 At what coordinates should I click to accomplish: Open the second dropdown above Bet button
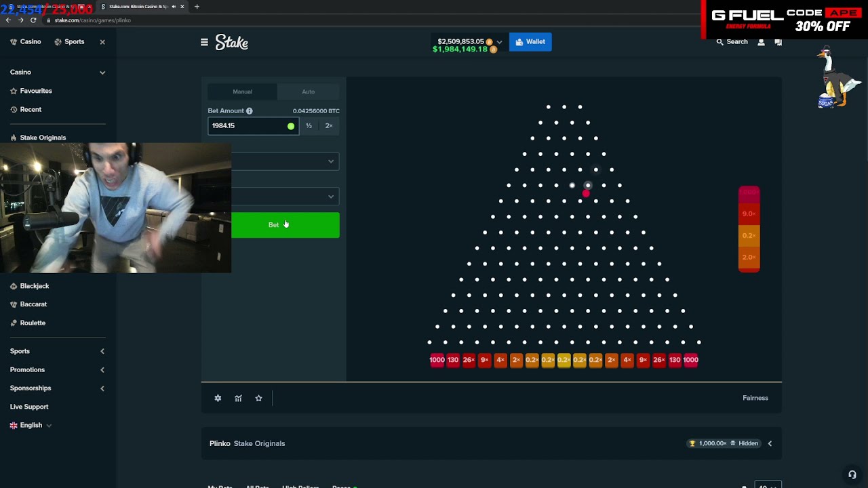285,197
